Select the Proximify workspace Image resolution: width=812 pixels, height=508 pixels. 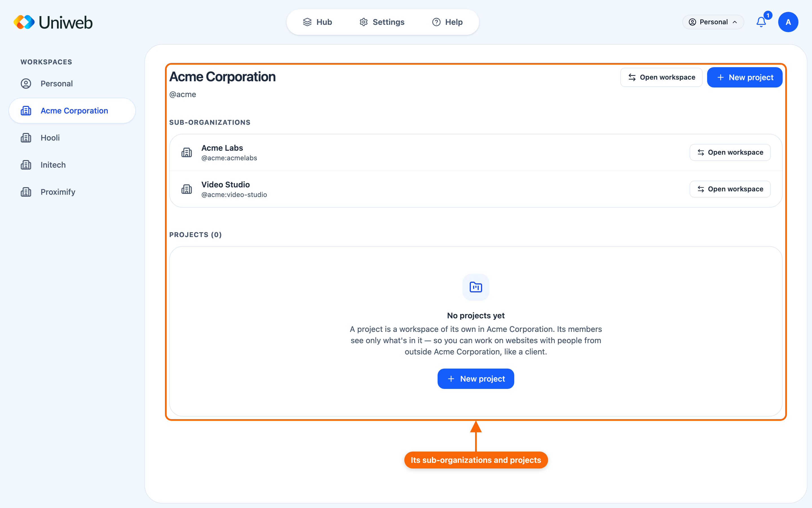[72, 192]
